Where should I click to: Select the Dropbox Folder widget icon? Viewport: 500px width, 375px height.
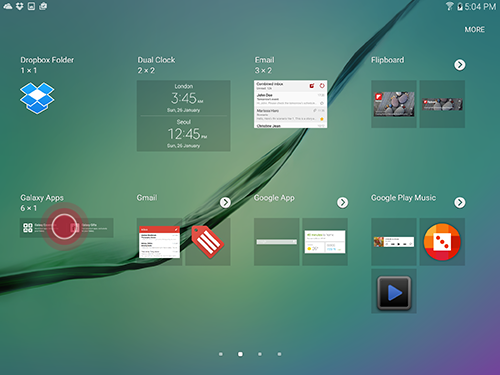tap(37, 98)
